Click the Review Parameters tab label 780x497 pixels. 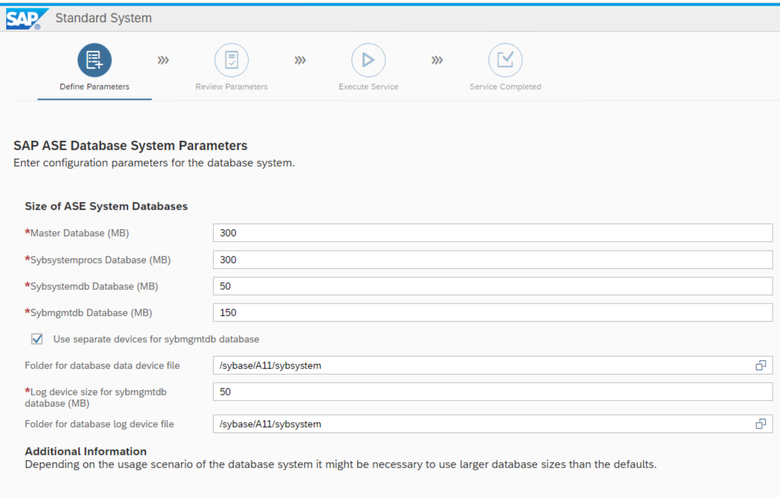(x=231, y=87)
